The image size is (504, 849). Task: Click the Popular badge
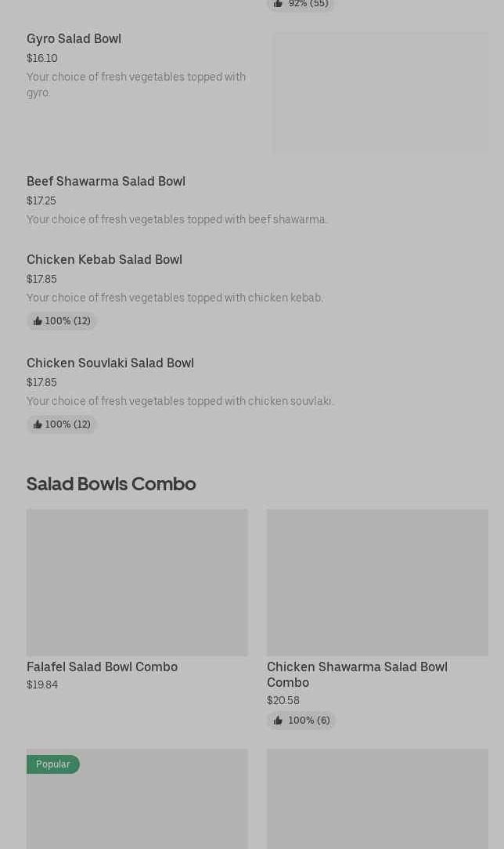point(53,764)
